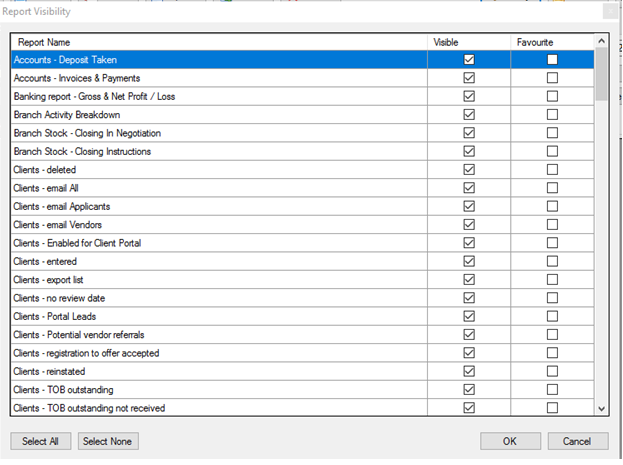Uncheck Visible for Clients - reinstated
The height and width of the screenshot is (465, 623).
[x=469, y=371]
